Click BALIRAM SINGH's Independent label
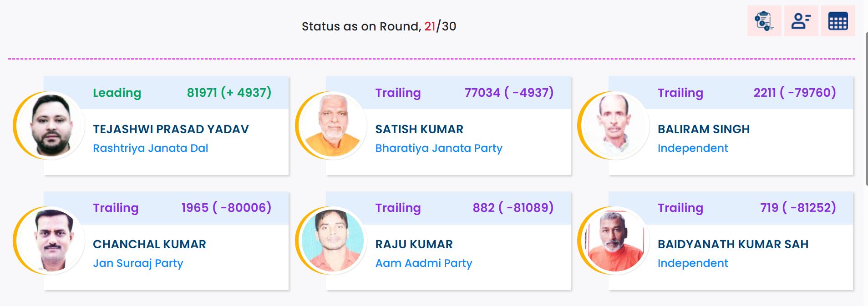 click(692, 148)
